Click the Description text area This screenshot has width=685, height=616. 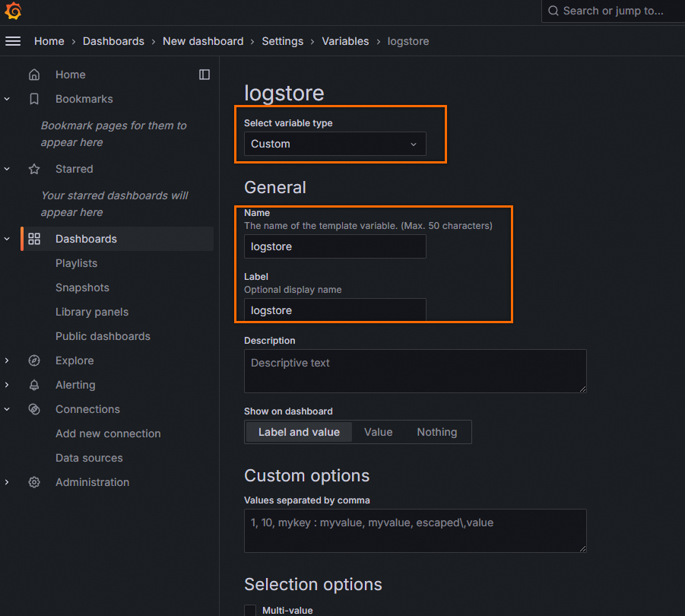click(415, 371)
